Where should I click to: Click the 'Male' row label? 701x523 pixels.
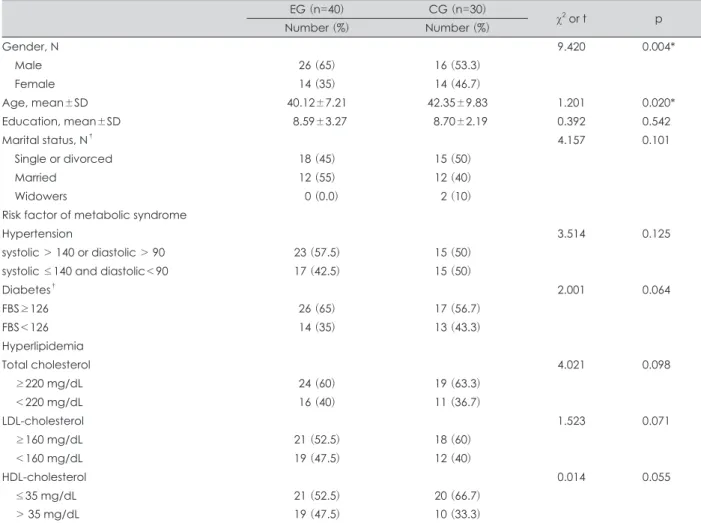[x=28, y=65]
